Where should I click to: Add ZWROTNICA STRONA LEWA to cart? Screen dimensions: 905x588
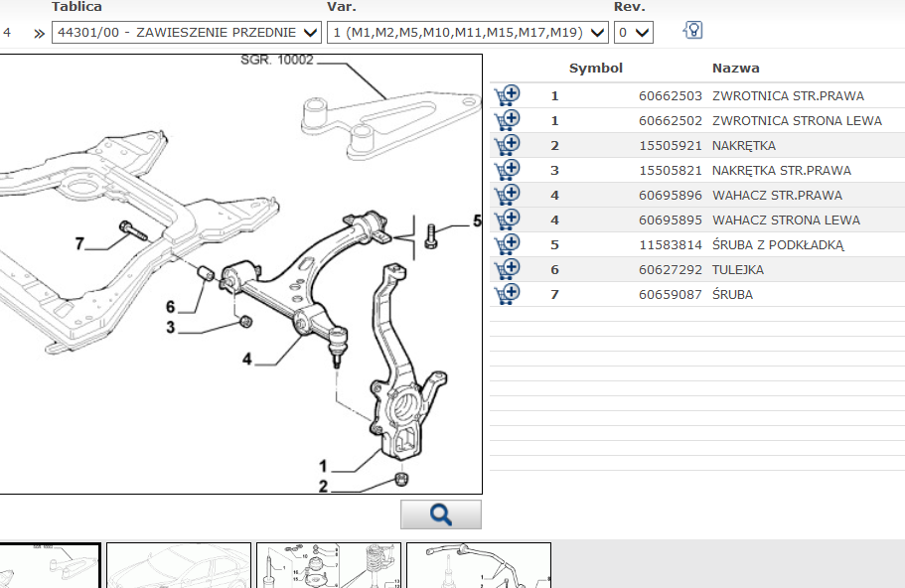(507, 120)
